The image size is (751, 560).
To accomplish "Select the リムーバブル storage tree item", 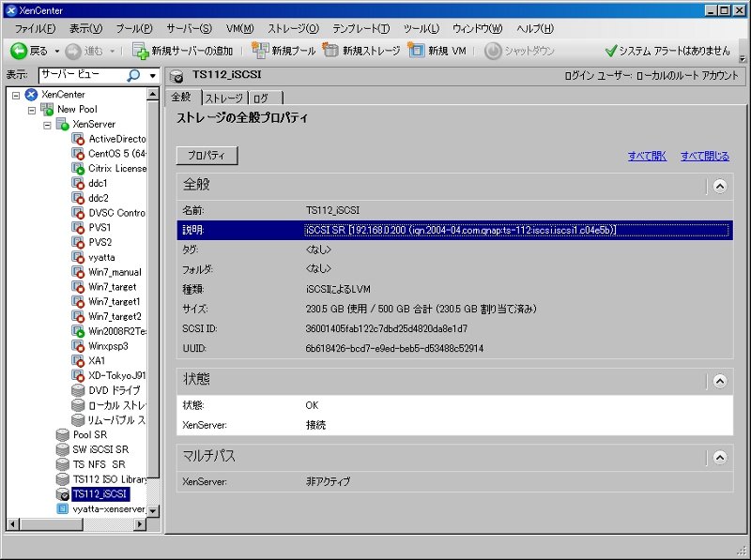I will (116, 420).
